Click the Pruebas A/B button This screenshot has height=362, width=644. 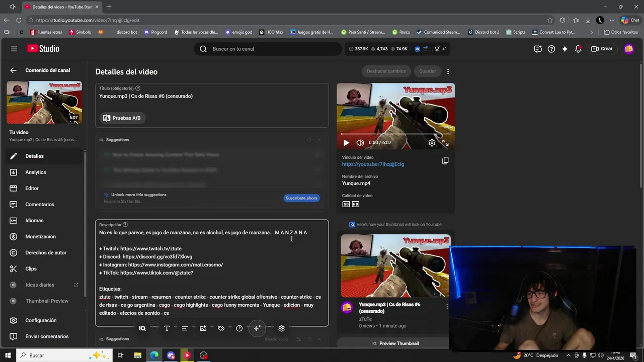(x=122, y=118)
